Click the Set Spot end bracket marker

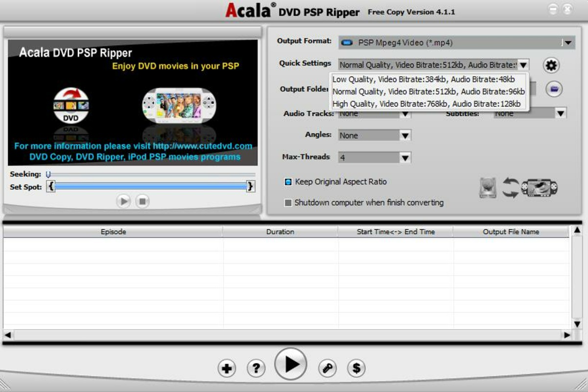250,186
